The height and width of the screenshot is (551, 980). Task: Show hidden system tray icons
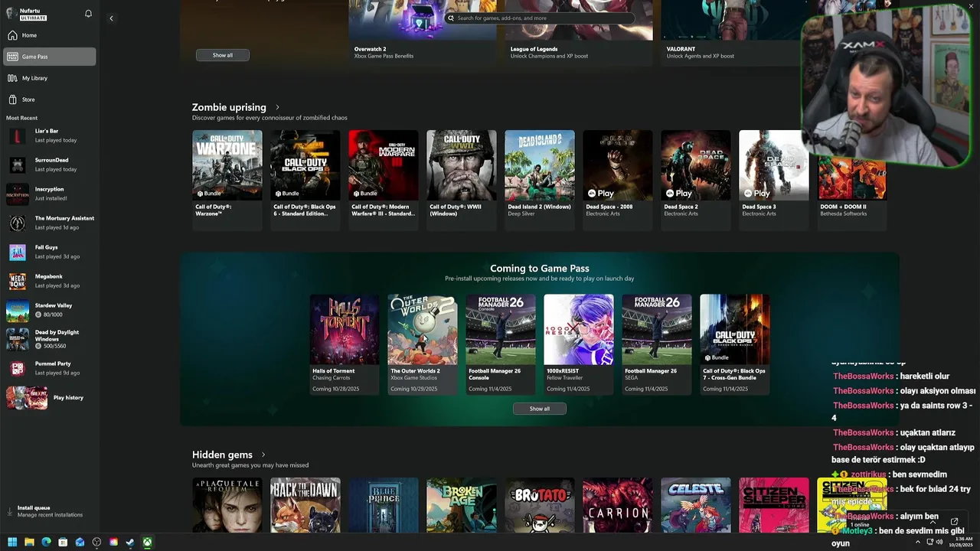click(x=916, y=543)
